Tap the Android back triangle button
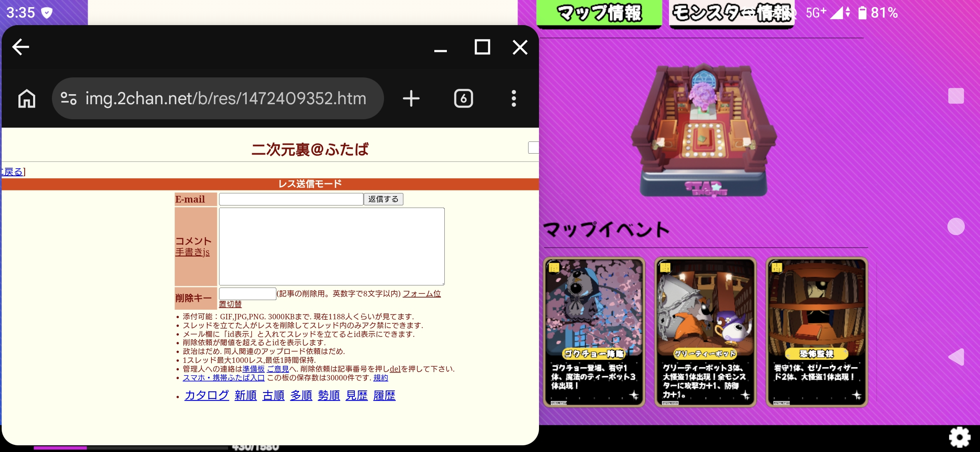Screen dimensions: 980x452 point(956,357)
